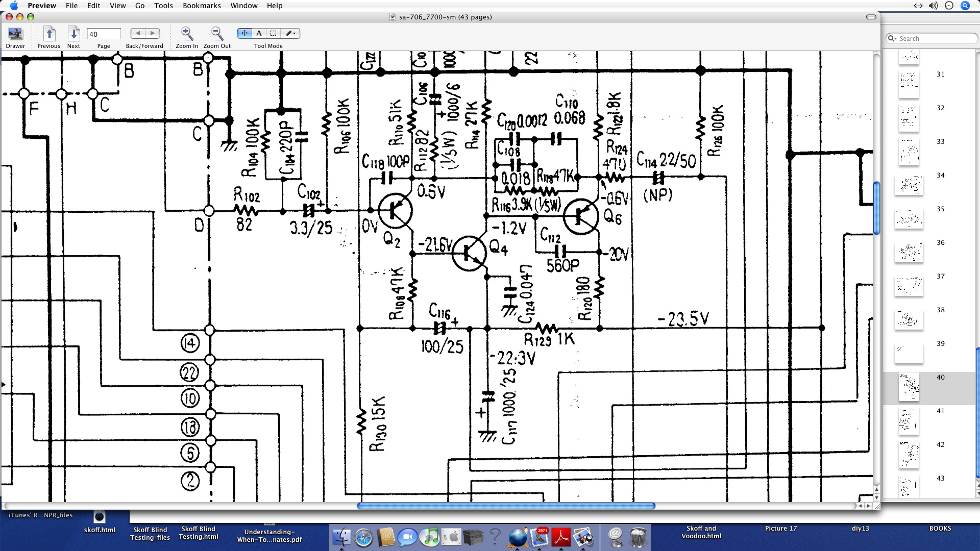This screenshot has height=551, width=980.
Task: Select the Move/scroll tool mode
Action: pos(244,33)
